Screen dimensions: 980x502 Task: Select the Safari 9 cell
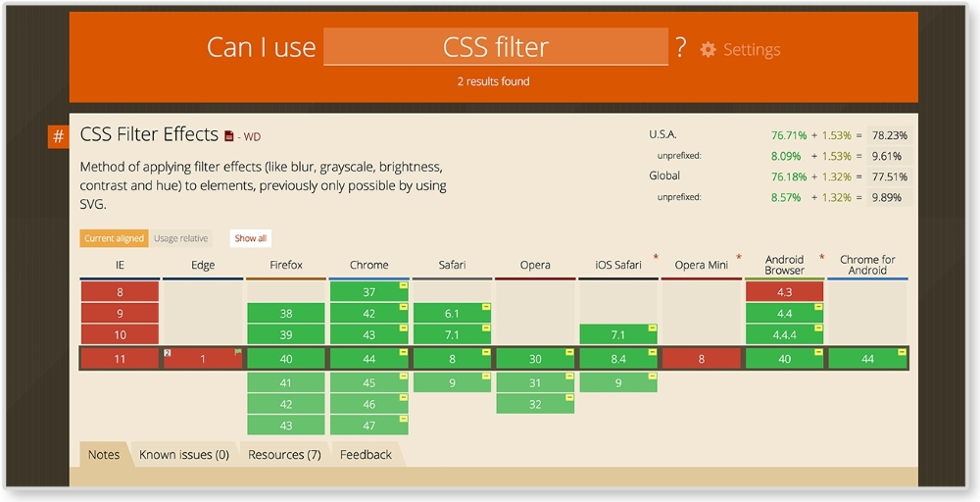pos(452,382)
